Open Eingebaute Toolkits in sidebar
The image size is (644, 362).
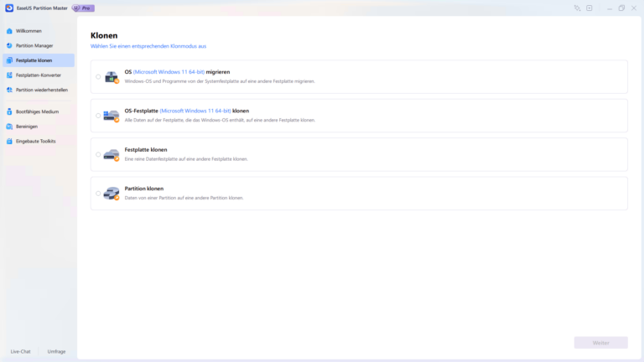pyautogui.click(x=39, y=141)
